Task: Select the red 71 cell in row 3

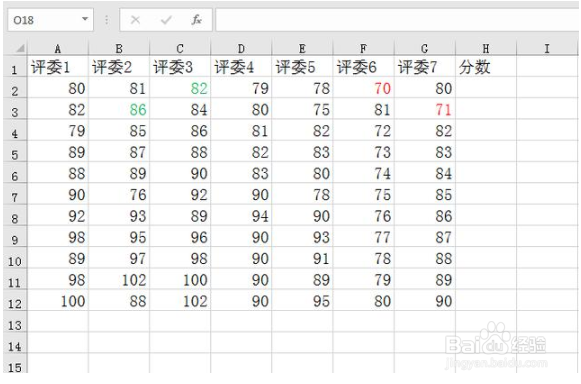Action: point(425,109)
